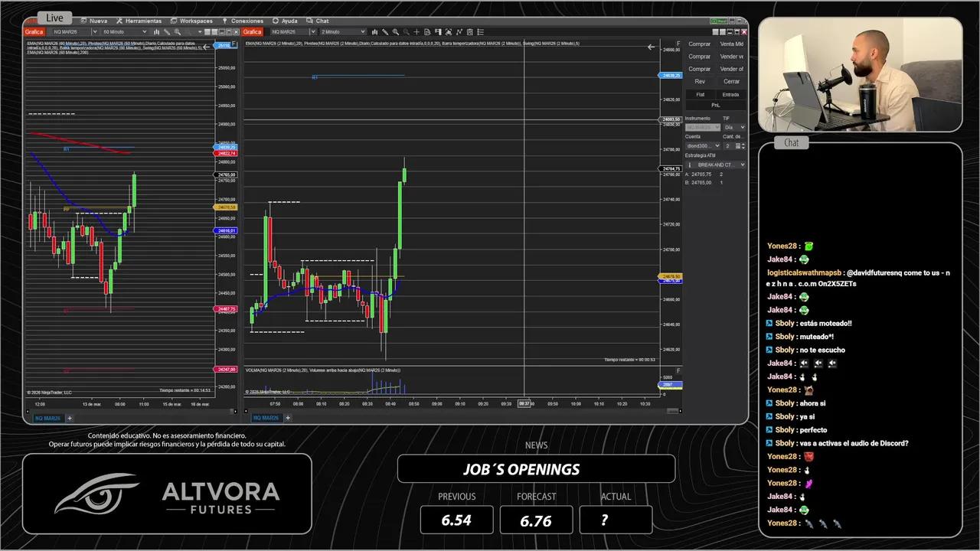Click the return arrow icon in right chart

pos(651,47)
